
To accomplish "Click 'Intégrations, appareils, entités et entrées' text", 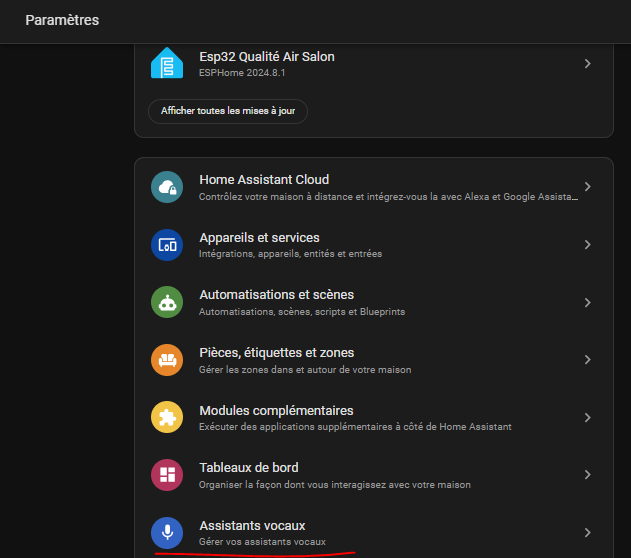I will point(290,254).
